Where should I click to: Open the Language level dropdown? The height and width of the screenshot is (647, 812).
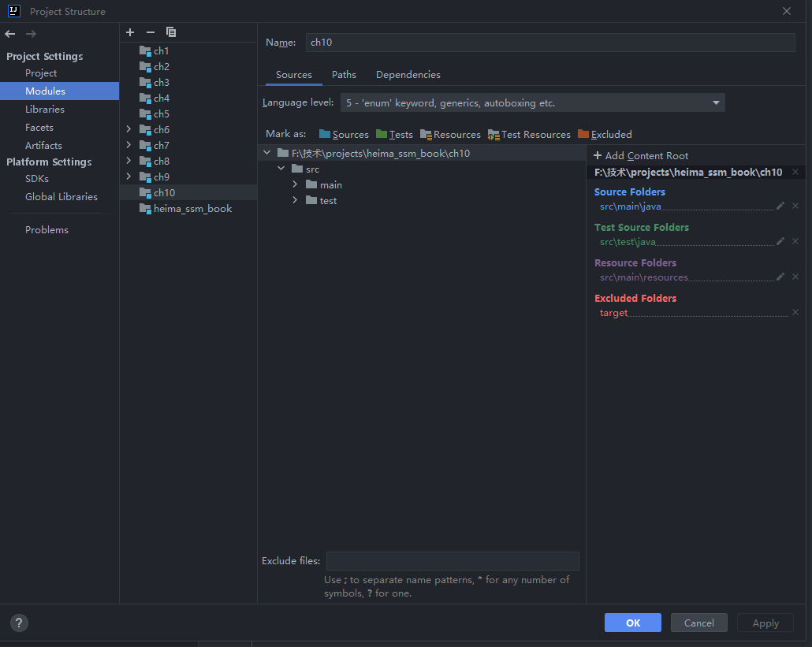coord(532,102)
